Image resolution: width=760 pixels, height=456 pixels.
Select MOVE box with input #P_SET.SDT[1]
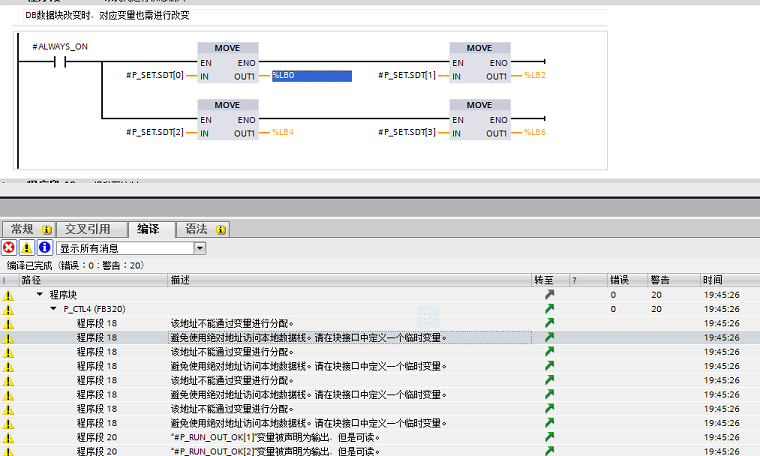point(479,62)
